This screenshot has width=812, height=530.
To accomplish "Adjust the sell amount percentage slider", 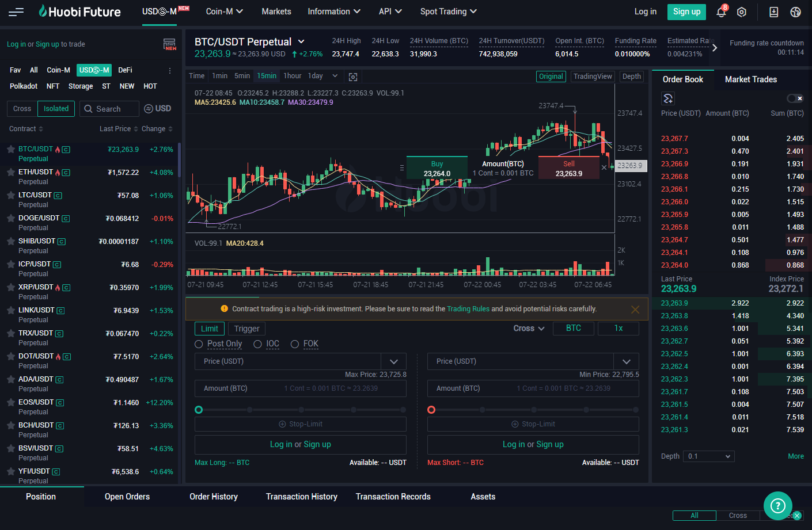I will point(533,410).
